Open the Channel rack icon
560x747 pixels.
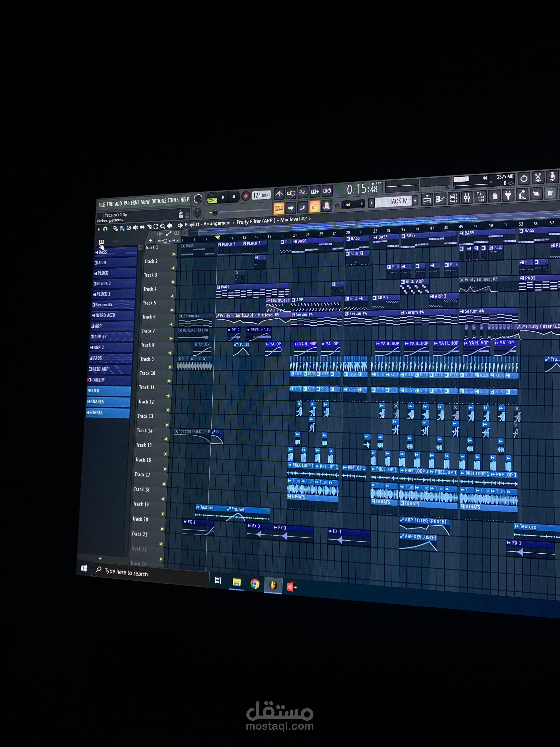pyautogui.click(x=454, y=198)
